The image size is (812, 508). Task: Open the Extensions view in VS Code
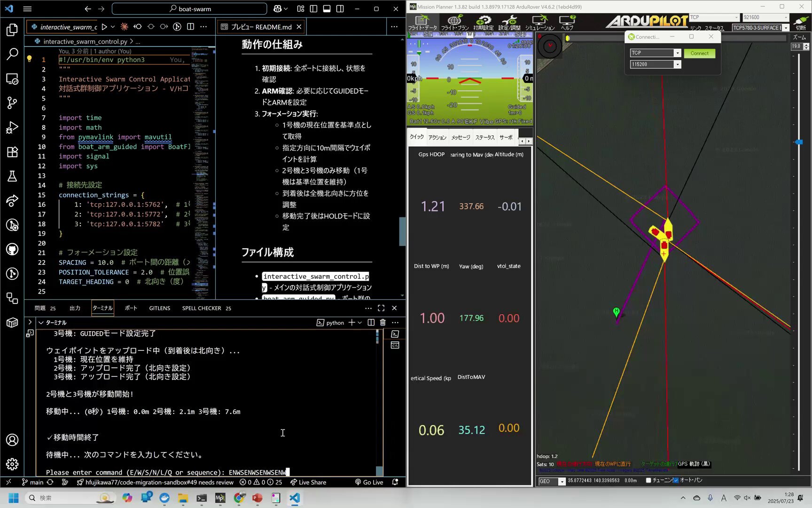pos(12,152)
